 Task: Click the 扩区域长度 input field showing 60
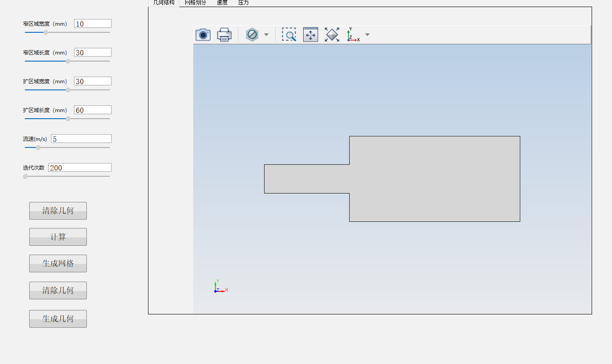coord(93,110)
